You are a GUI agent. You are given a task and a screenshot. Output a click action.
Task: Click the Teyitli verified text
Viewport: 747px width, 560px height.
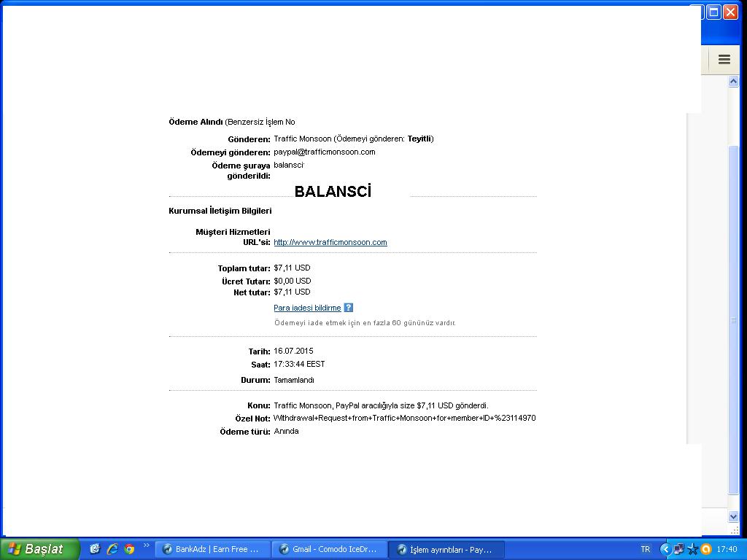click(x=419, y=139)
